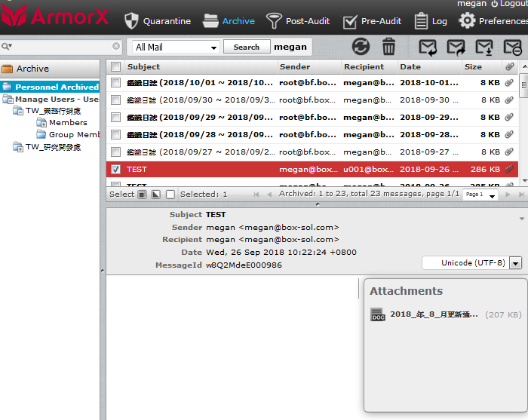The height and width of the screenshot is (420, 528).
Task: Select the Group Members folder
Action: click(68, 135)
